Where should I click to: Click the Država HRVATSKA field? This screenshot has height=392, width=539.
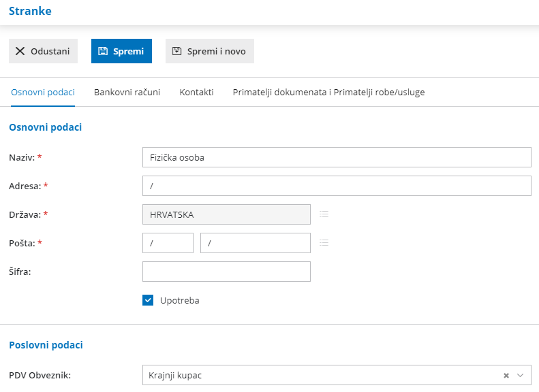click(226, 214)
